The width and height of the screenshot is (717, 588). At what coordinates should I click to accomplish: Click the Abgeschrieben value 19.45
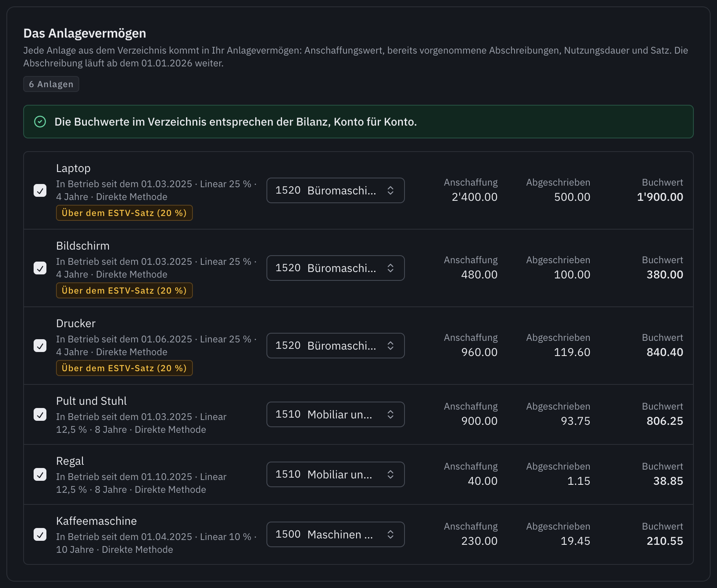coord(575,541)
